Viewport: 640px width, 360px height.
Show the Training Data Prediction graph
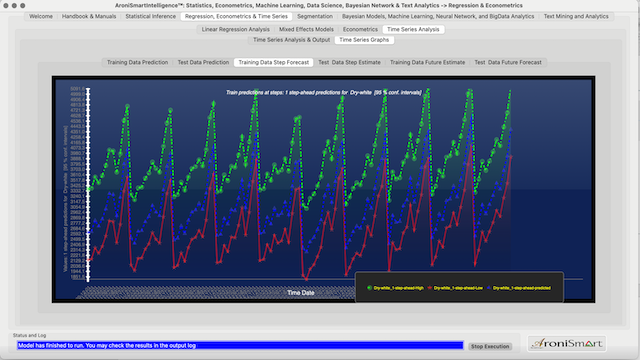click(x=138, y=62)
